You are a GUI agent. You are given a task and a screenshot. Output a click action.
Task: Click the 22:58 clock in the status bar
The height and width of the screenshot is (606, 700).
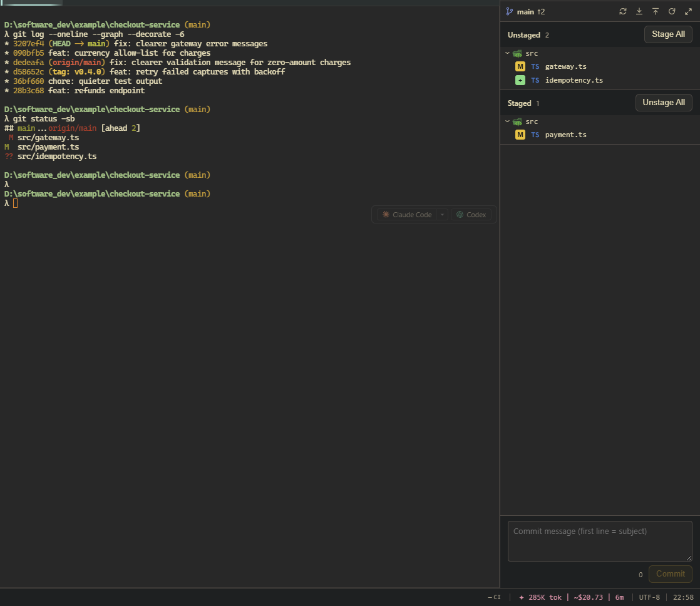pos(684,597)
